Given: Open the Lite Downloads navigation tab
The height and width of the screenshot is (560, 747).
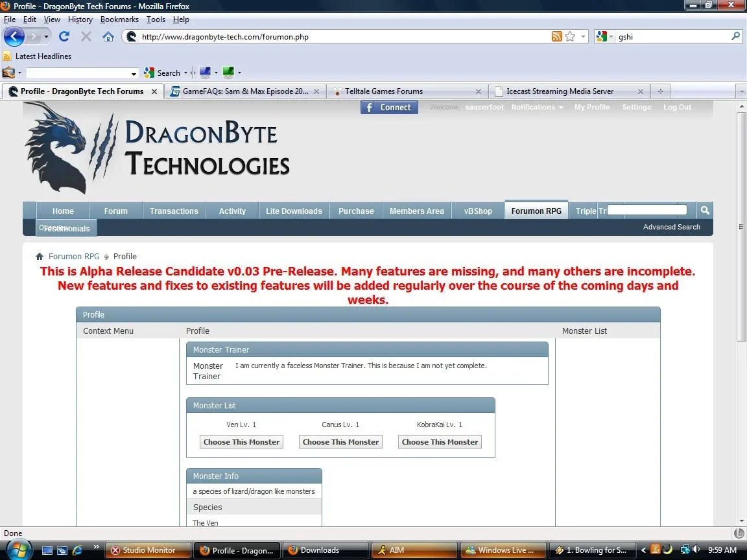Looking at the screenshot, I should [x=294, y=211].
